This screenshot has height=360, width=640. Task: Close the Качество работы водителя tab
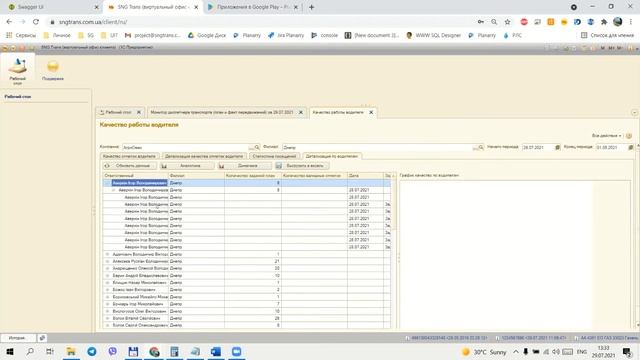pos(371,112)
